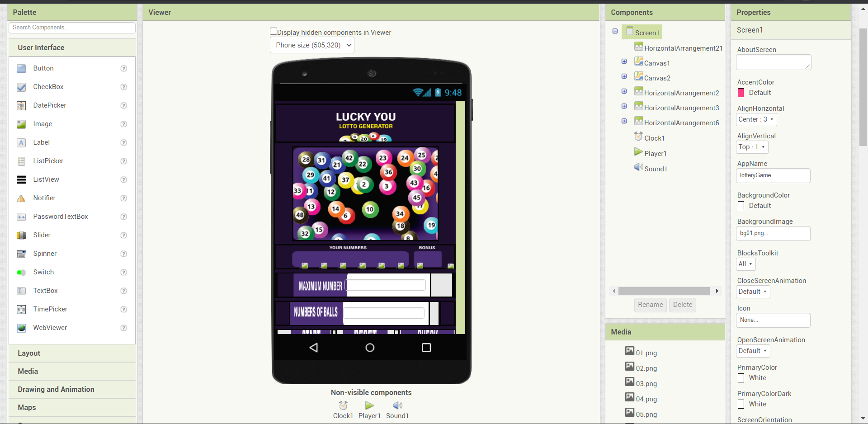Click the Search Components field
The image size is (868, 424).
tap(72, 28)
